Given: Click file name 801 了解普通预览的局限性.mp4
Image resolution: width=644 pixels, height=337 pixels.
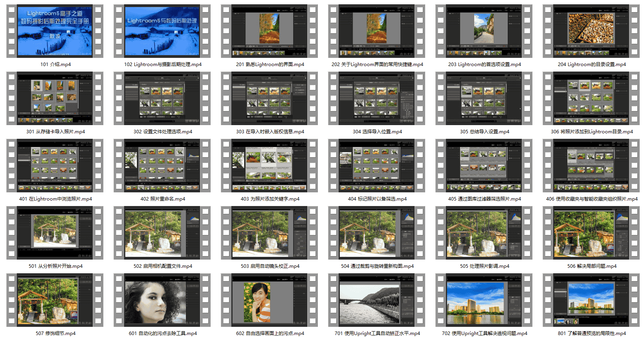Looking at the screenshot, I should tap(592, 333).
